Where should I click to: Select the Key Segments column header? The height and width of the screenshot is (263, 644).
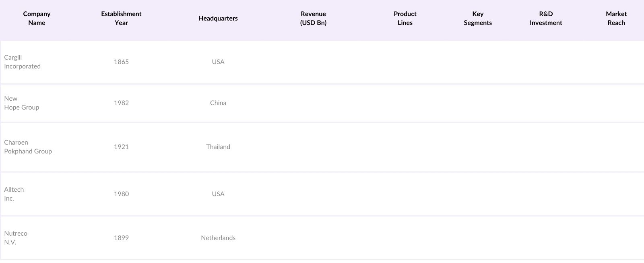click(478, 19)
